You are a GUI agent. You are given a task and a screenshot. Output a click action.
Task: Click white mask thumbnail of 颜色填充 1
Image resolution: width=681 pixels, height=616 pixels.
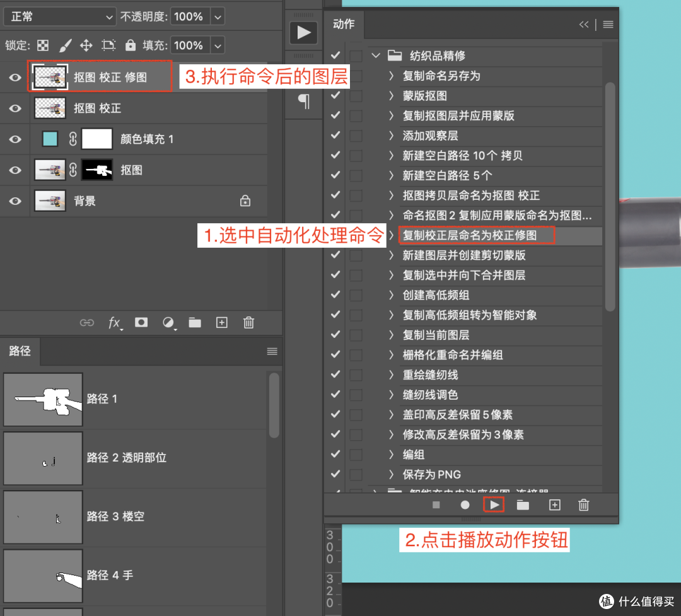coord(97,139)
